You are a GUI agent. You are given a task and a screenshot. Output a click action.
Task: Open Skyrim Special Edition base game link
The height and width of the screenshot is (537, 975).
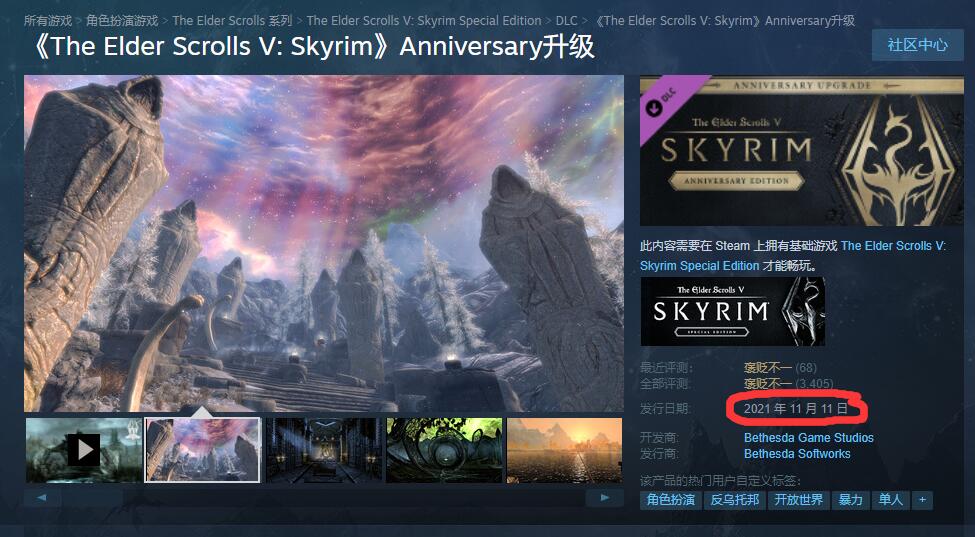(793, 255)
